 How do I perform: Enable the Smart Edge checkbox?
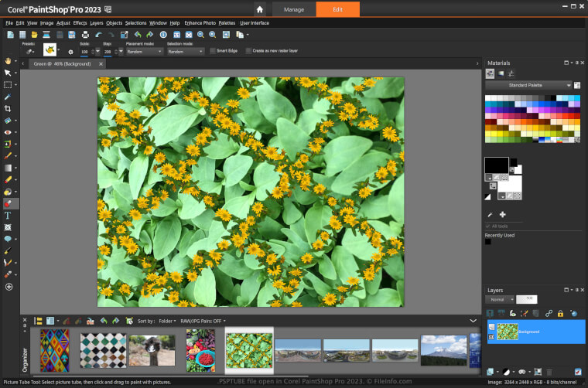(x=213, y=51)
